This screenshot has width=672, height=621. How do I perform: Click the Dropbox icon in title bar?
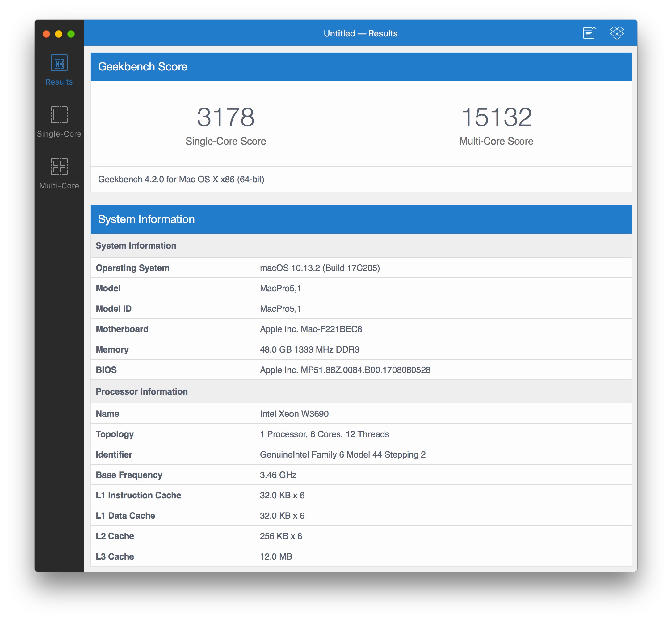(617, 33)
